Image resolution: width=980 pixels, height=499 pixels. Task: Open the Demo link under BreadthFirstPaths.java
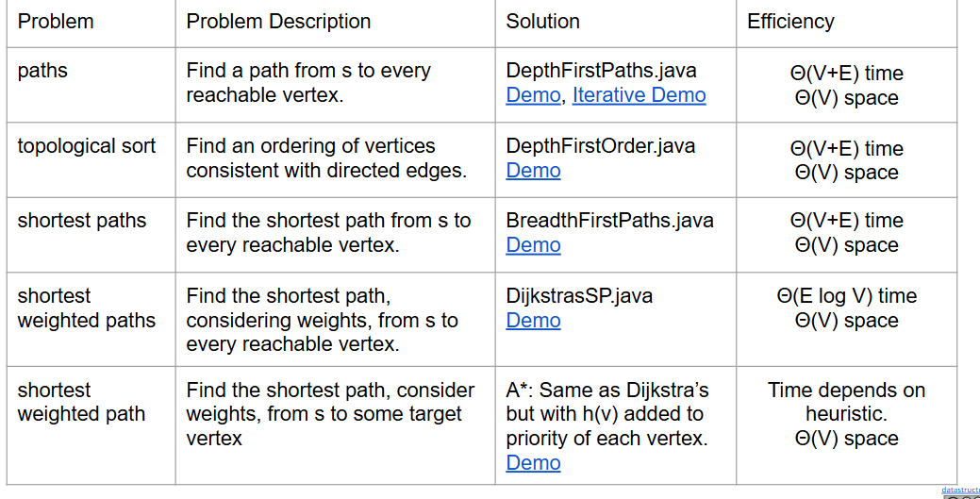tap(533, 245)
